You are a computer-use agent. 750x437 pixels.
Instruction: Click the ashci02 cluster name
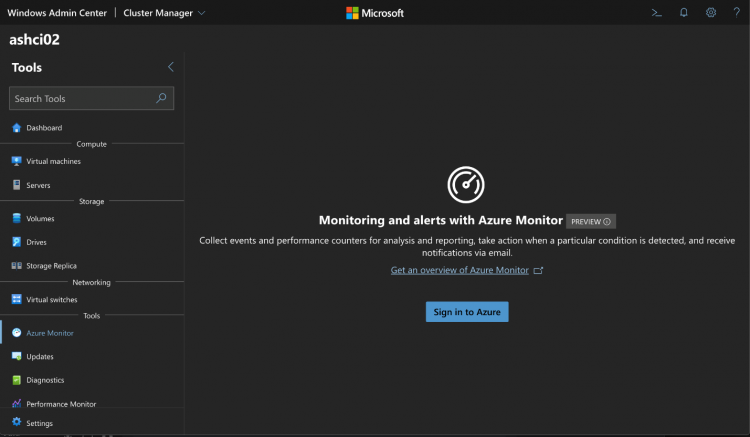[x=34, y=39]
